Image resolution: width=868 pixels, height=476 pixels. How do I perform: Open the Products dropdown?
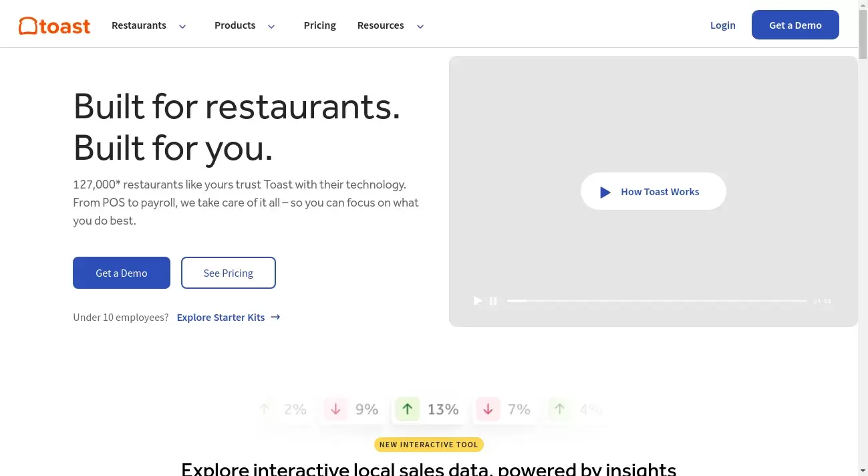(x=244, y=25)
